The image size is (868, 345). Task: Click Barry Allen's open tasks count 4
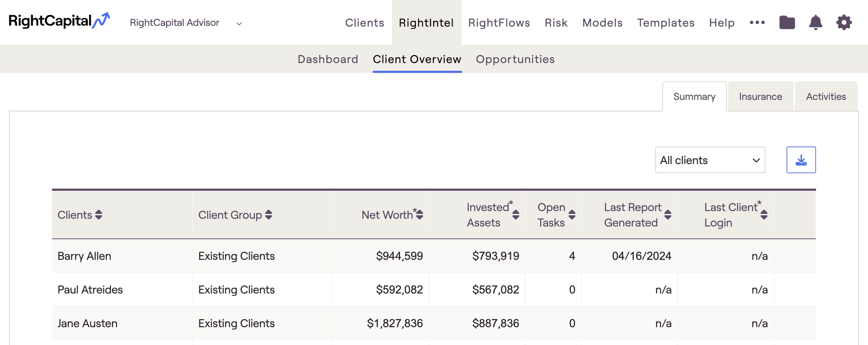coord(572,256)
